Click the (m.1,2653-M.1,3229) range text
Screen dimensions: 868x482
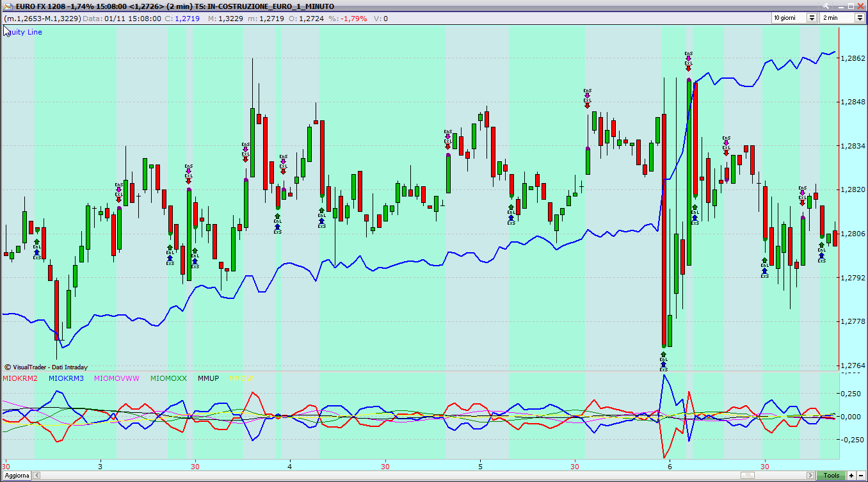(42, 19)
